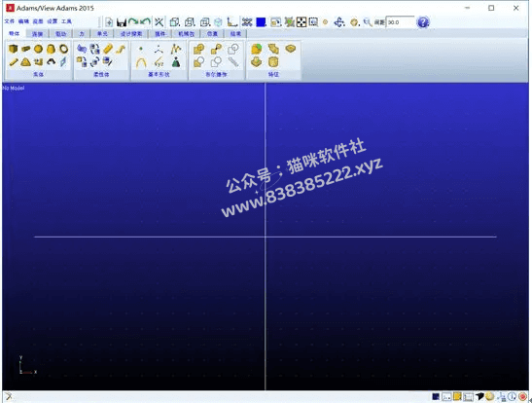
Task: Click first icon, second row of flexible group
Action: 82,61
